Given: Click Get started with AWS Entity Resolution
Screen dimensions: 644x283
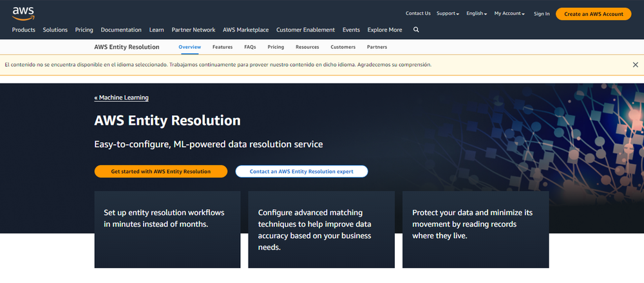Looking at the screenshot, I should (161, 172).
